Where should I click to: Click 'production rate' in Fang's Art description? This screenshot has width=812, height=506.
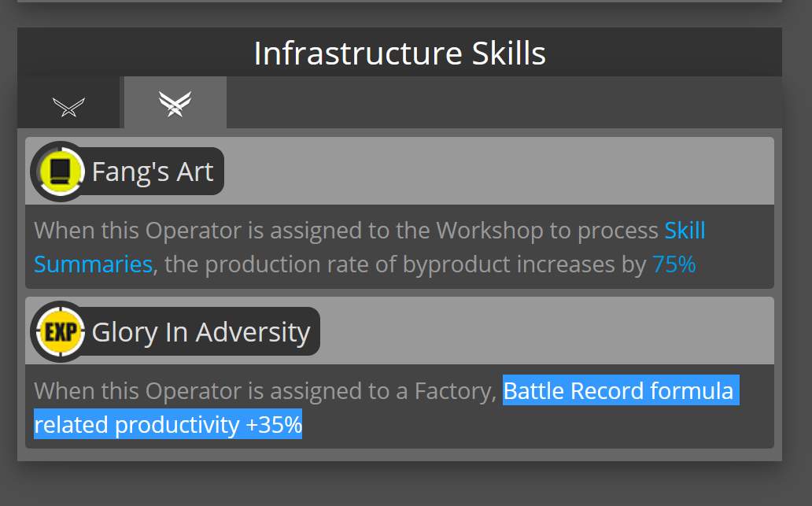tap(284, 264)
